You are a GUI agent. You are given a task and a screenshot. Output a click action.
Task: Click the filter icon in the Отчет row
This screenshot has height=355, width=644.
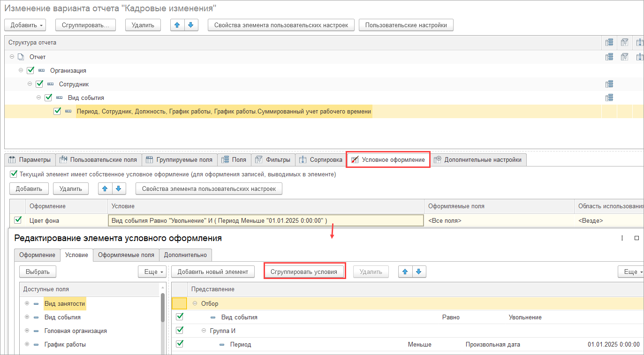[624, 57]
